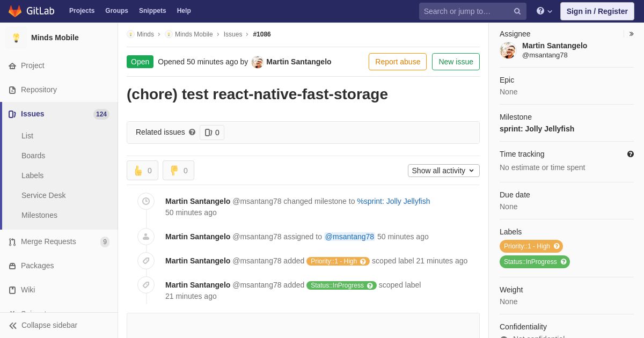
Task: Open issues List submenu item
Action: click(27, 136)
